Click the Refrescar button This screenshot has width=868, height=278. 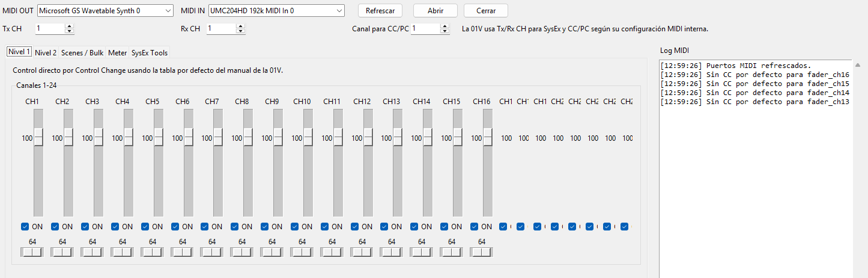click(380, 11)
